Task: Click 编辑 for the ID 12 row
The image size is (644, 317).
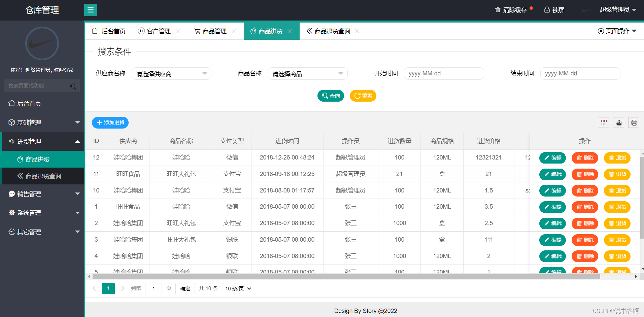Action: (552, 158)
